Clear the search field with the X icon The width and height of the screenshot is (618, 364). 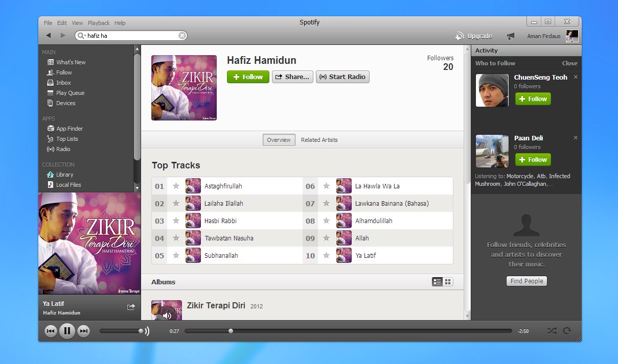pyautogui.click(x=182, y=36)
